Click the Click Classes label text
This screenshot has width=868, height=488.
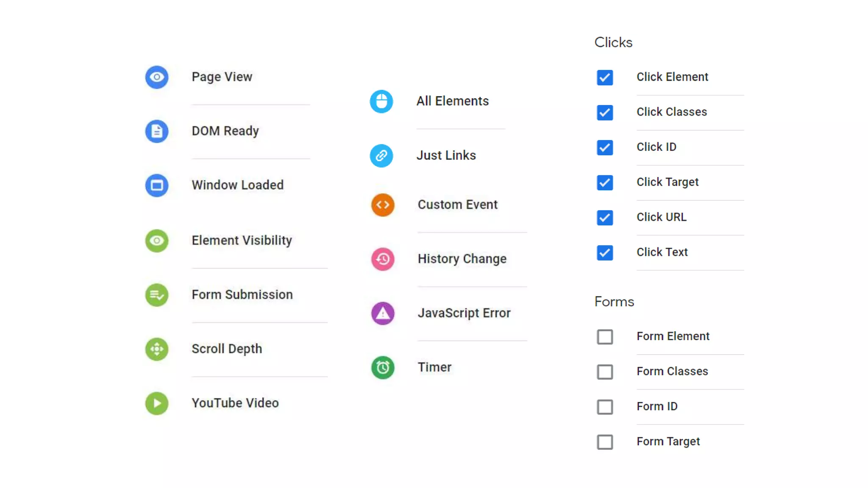click(671, 112)
